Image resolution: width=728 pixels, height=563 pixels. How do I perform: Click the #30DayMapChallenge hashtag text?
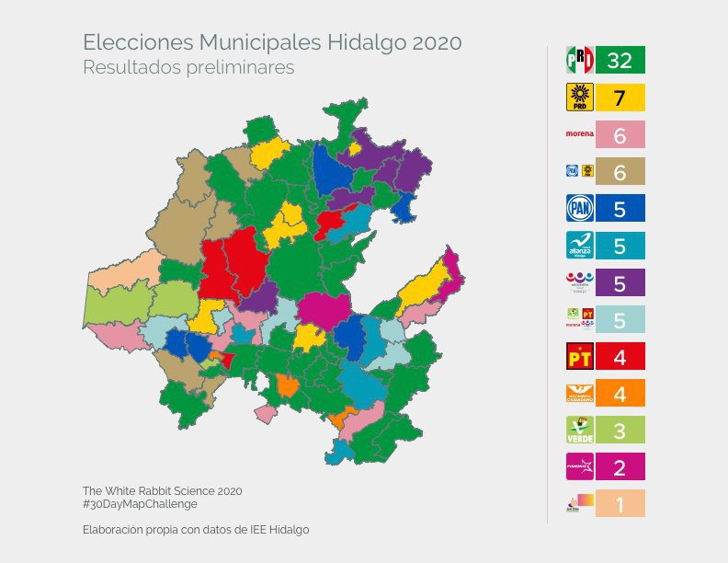coord(140,504)
